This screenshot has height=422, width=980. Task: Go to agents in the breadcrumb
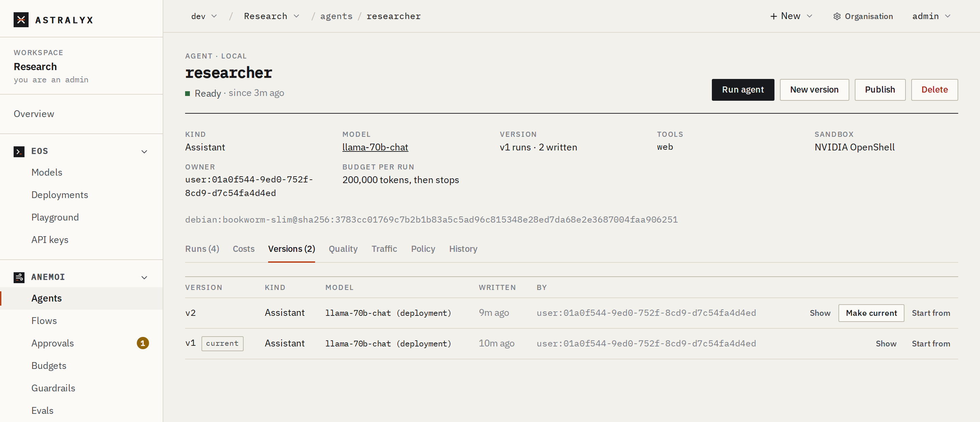pyautogui.click(x=336, y=16)
